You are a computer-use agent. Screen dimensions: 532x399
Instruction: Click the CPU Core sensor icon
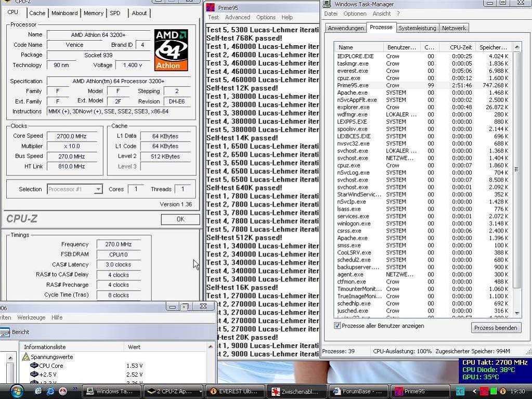[x=34, y=365]
